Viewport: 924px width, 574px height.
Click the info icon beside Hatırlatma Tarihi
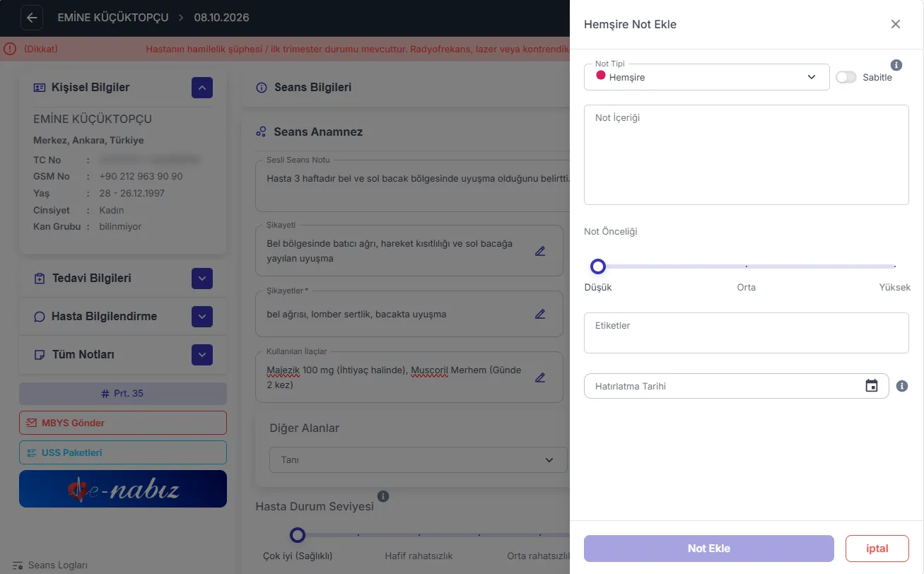click(902, 386)
